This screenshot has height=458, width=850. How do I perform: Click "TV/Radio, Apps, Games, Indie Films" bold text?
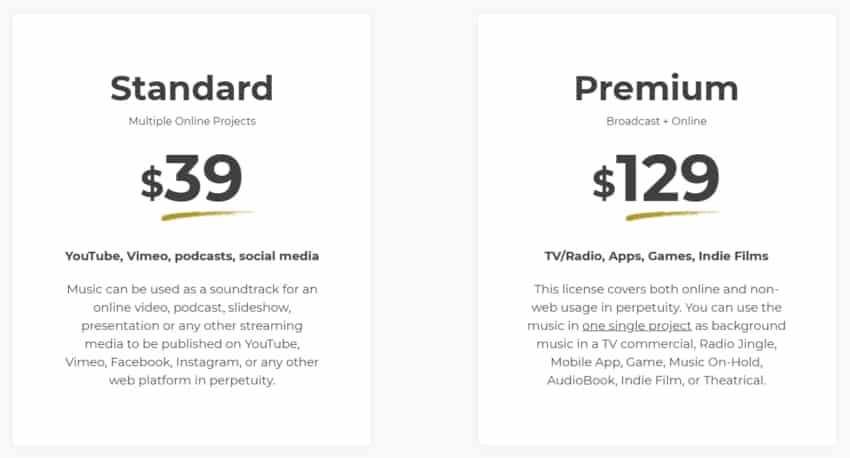coord(656,256)
